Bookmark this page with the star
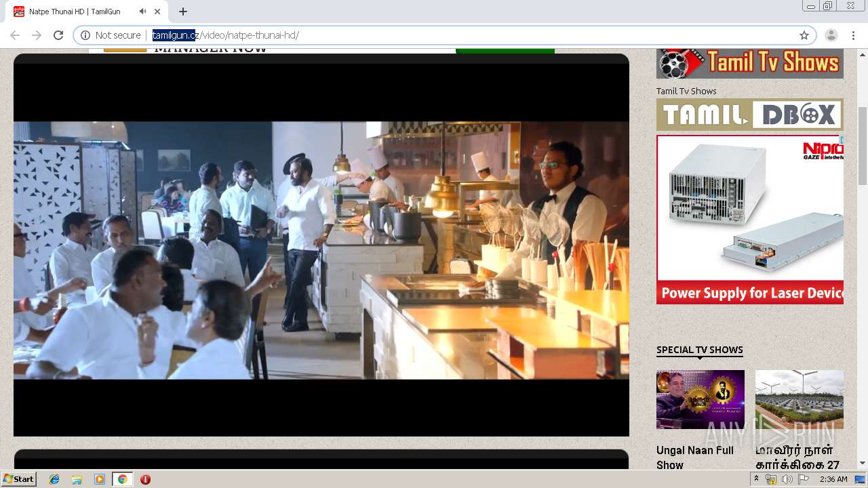The width and height of the screenshot is (868, 488). pyautogui.click(x=804, y=35)
